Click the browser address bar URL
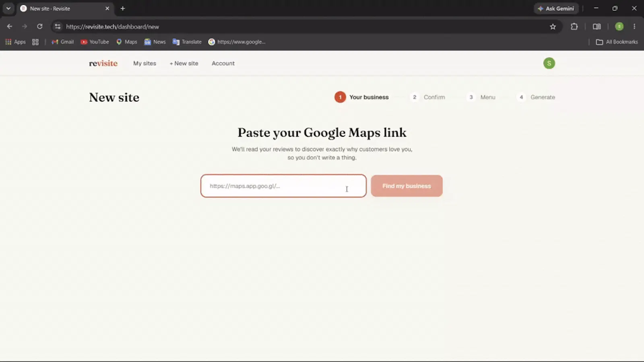The height and width of the screenshot is (362, 644). coord(112,27)
